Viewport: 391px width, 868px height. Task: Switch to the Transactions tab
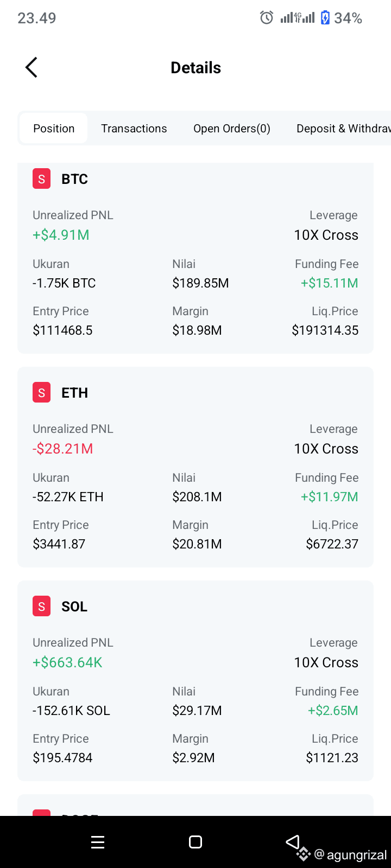pyautogui.click(x=134, y=129)
